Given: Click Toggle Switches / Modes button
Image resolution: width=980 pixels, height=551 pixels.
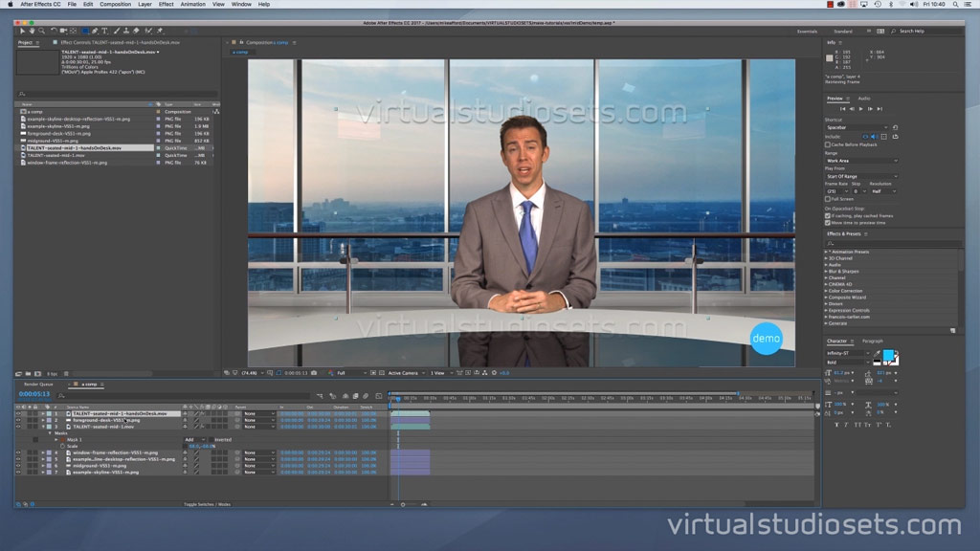Looking at the screenshot, I should [207, 504].
